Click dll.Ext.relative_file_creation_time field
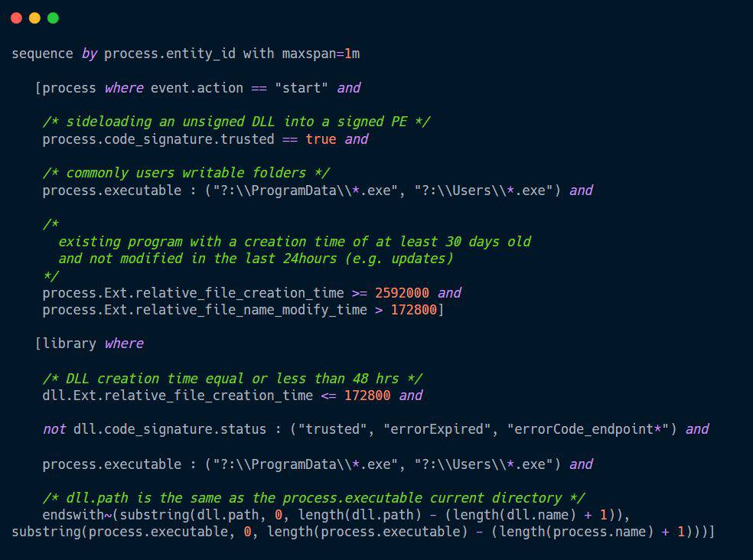The height and width of the screenshot is (560, 753). click(178, 396)
